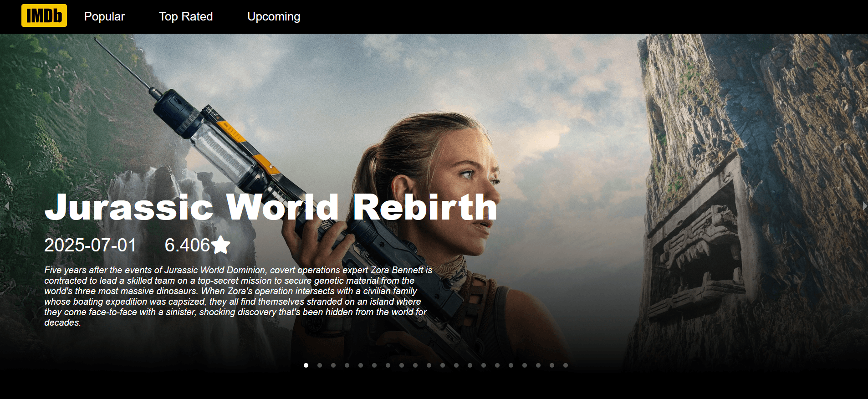Click the fourth carousel indicator dot
Image resolution: width=868 pixels, height=399 pixels.
point(347,365)
